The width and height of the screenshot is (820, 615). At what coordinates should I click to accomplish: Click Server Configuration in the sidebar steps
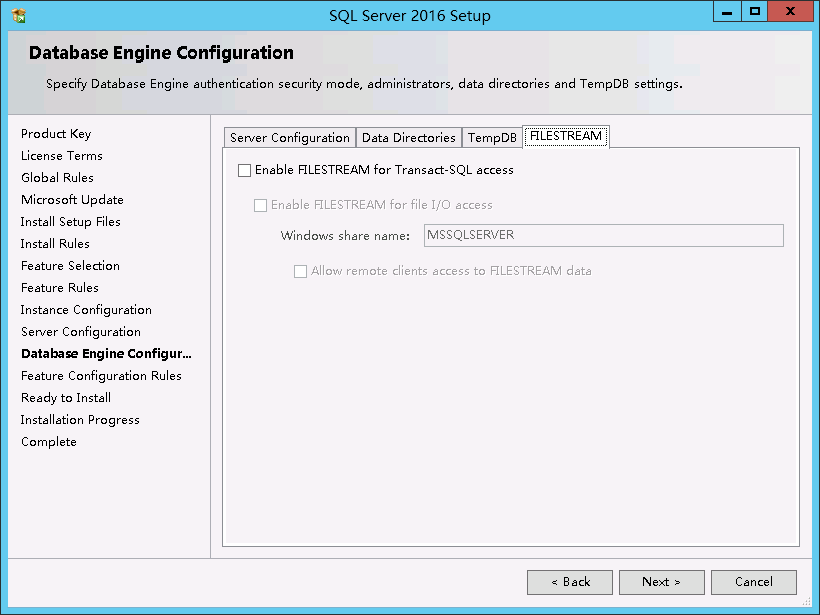tap(81, 332)
